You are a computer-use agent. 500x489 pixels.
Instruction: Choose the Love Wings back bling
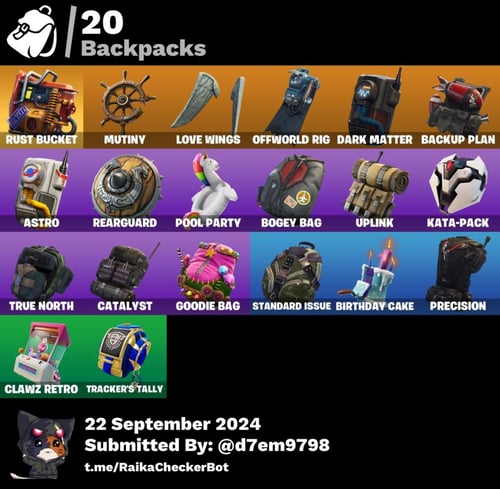208,107
